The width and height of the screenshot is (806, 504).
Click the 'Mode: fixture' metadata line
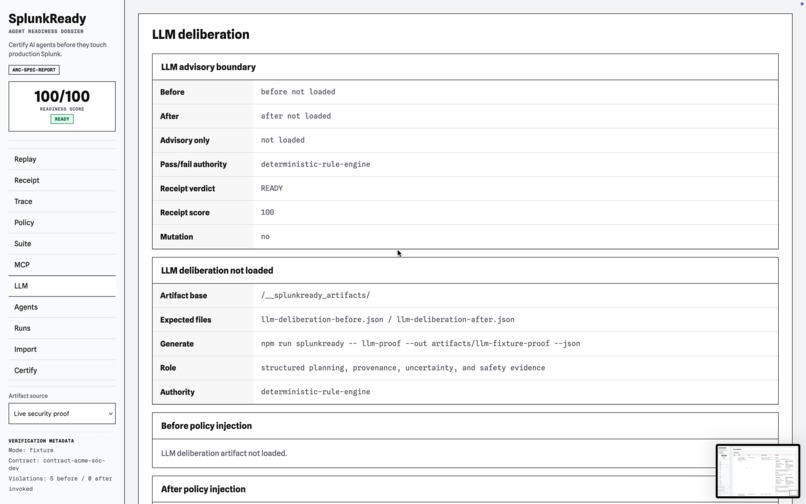(31, 450)
